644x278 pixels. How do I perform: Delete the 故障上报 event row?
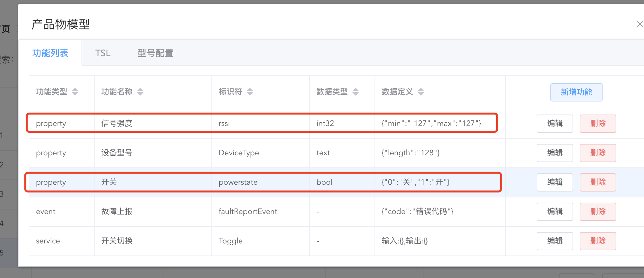click(x=598, y=211)
